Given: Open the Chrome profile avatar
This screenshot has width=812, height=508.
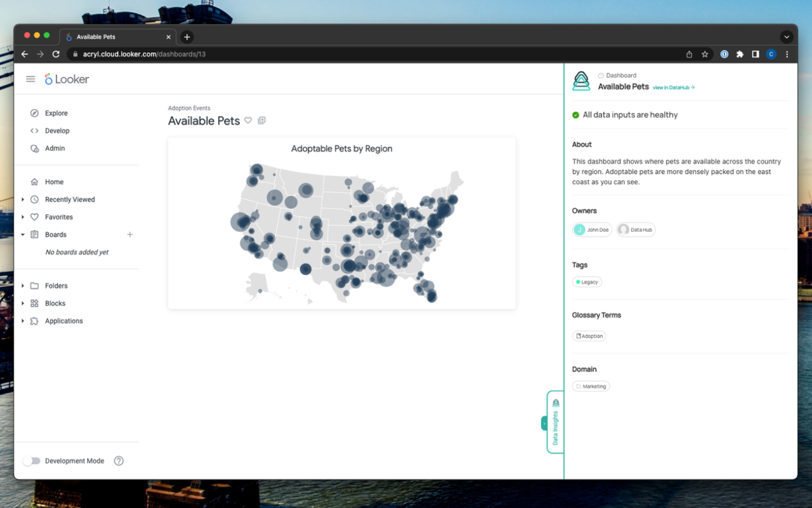Looking at the screenshot, I should pyautogui.click(x=771, y=54).
